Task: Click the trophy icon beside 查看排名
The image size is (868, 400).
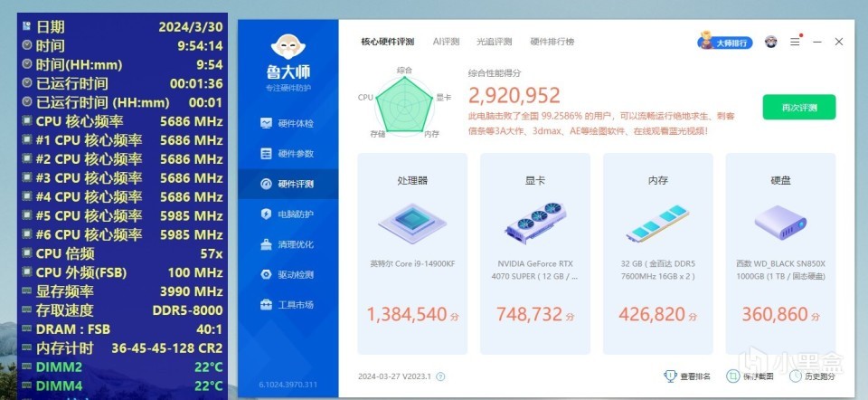Action: point(670,376)
